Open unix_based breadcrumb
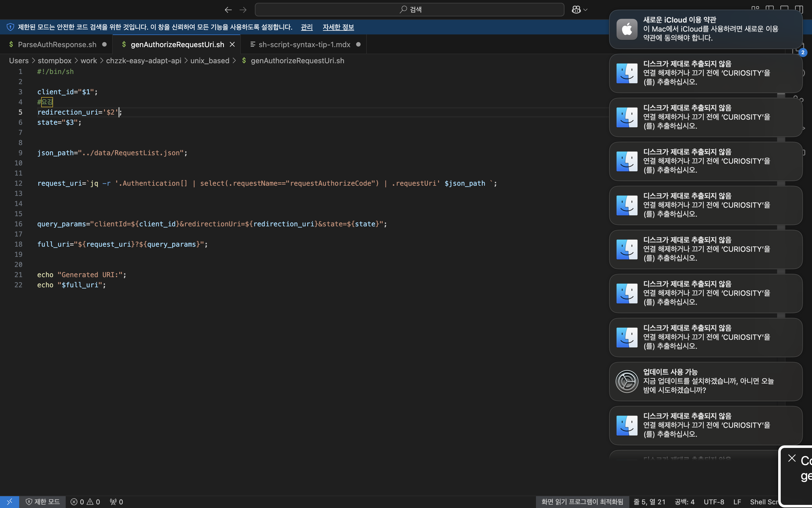The height and width of the screenshot is (508, 812). click(210, 60)
